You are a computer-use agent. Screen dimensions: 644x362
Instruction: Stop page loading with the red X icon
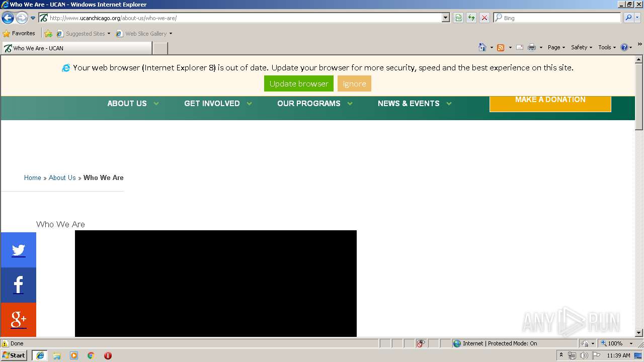click(x=485, y=18)
